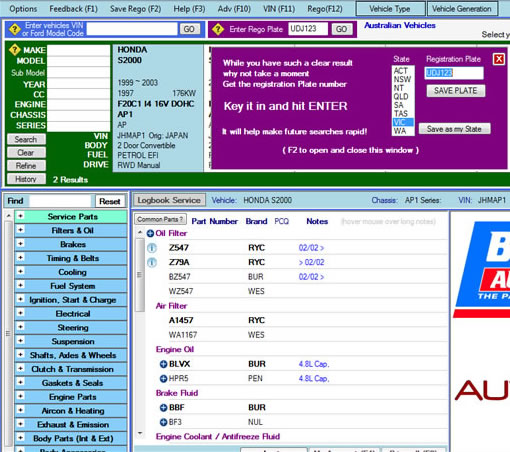Click the VIN or Ford Model Code field
The height and width of the screenshot is (452, 510).
[x=132, y=29]
